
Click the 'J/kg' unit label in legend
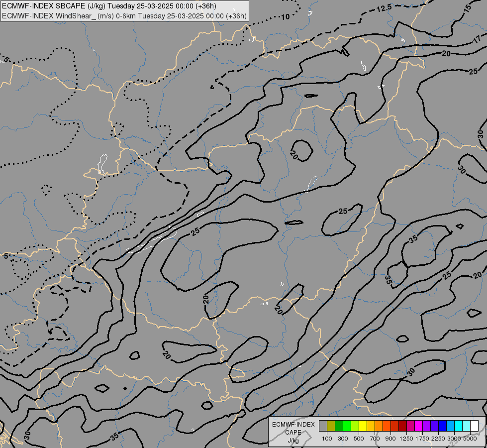(x=293, y=441)
